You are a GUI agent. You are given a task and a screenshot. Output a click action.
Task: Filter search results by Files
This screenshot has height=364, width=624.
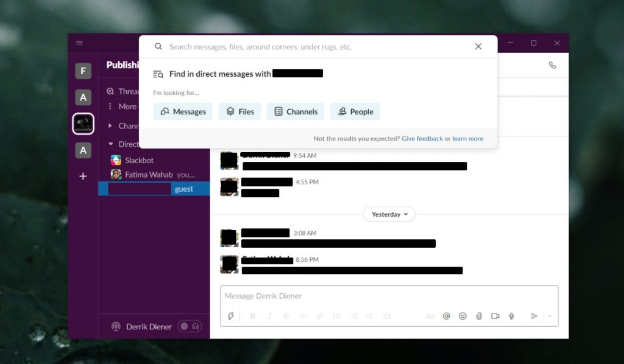(239, 111)
